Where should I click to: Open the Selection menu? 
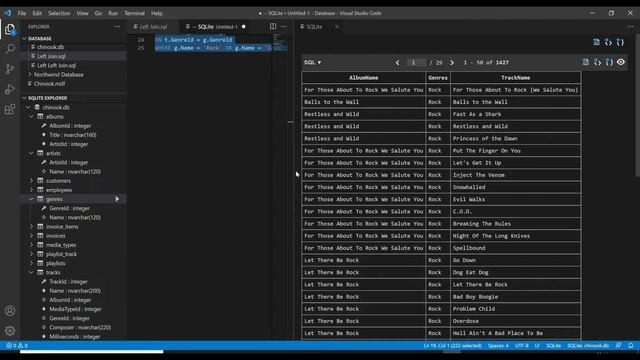pos(59,13)
